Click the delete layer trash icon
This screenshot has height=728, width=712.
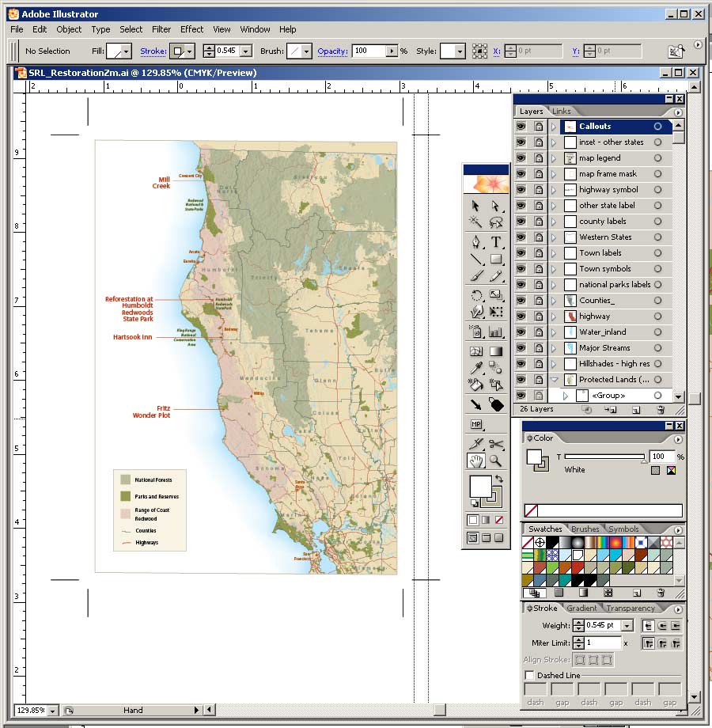(661, 410)
